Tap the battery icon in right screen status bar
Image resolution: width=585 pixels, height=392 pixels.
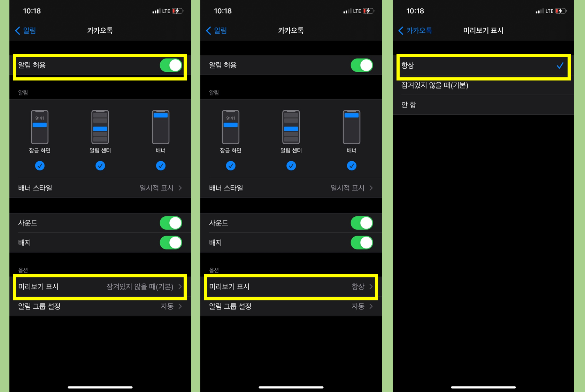point(561,11)
